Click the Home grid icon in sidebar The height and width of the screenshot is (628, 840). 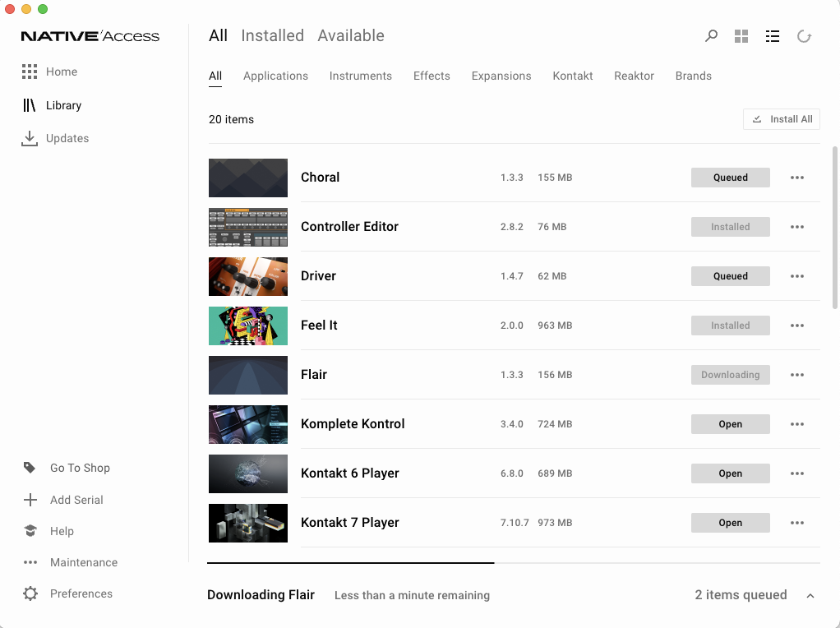[x=30, y=72]
